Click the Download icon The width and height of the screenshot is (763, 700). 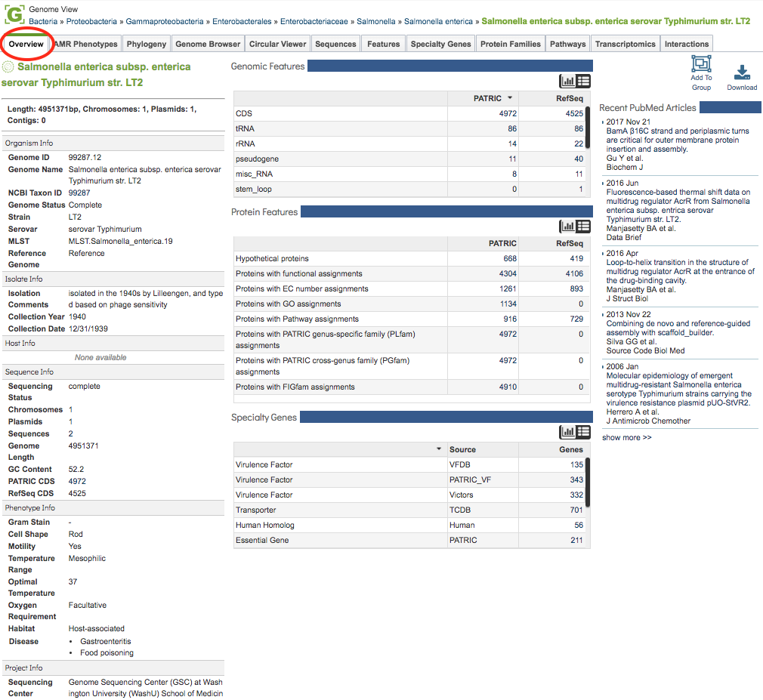742,72
